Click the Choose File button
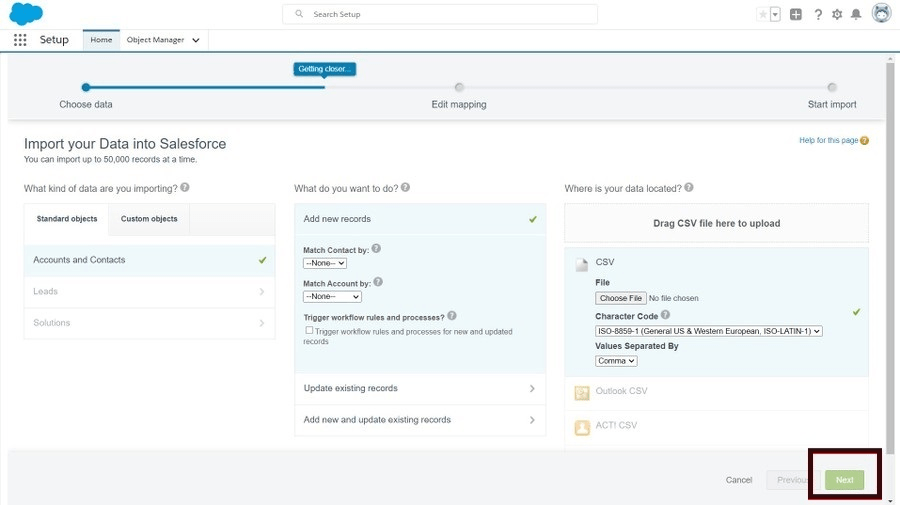 (x=620, y=298)
